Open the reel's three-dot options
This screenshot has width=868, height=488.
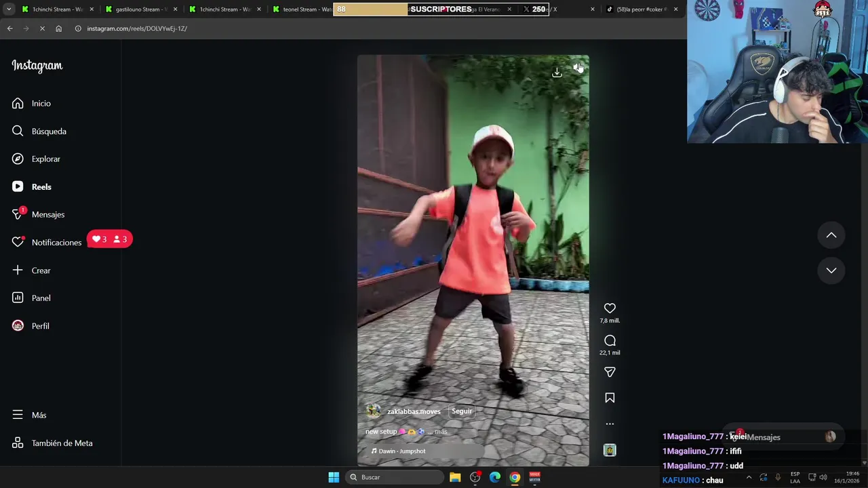[x=610, y=424]
